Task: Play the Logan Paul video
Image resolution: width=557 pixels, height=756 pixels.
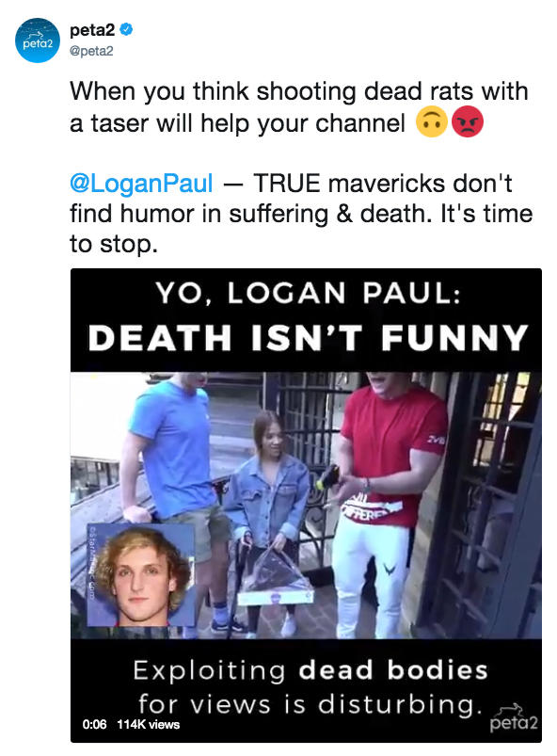Action: 306,505
